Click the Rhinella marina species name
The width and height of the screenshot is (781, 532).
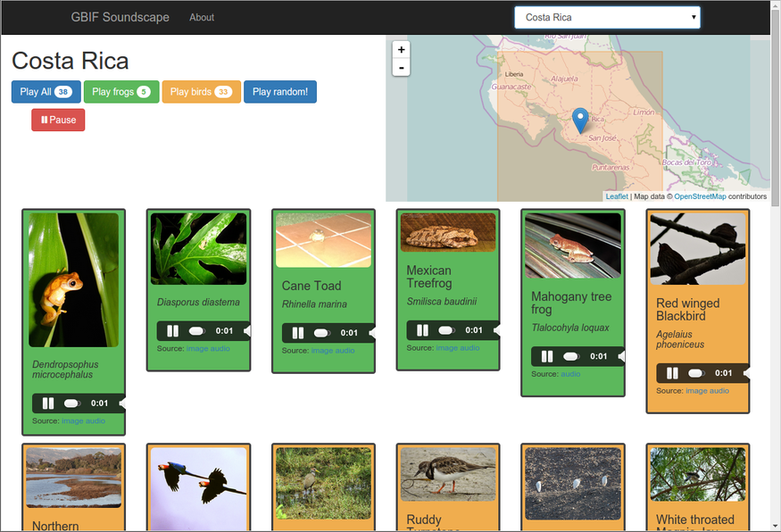314,304
